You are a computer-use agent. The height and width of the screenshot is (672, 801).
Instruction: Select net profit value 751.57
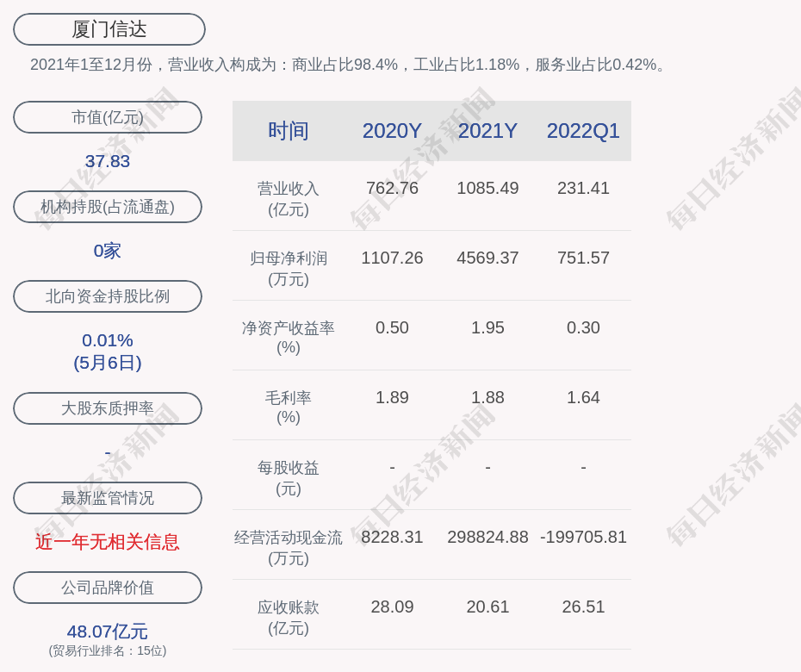583,258
